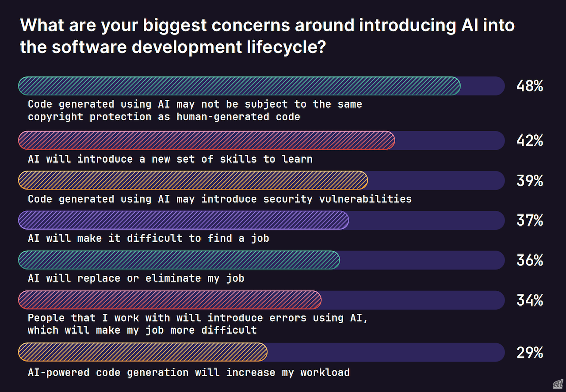Click "AI will make it difficult to find a job"
566x392 pixels.
[x=148, y=239]
